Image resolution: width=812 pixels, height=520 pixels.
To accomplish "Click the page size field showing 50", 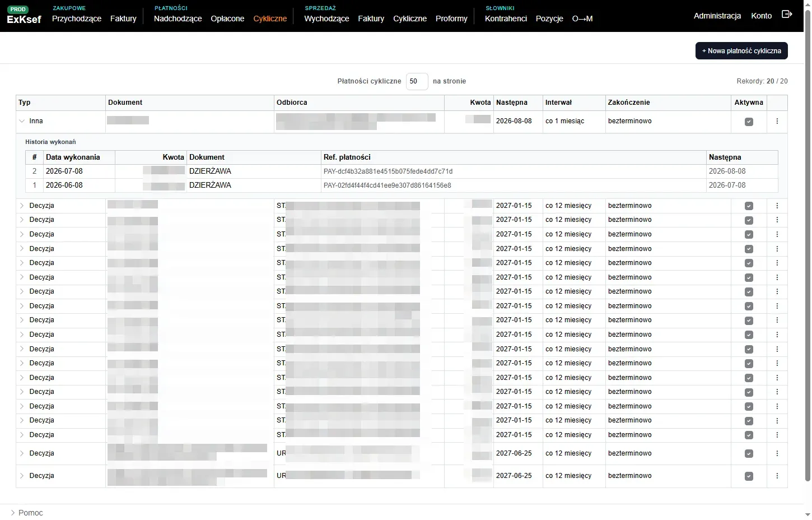I will pos(417,81).
